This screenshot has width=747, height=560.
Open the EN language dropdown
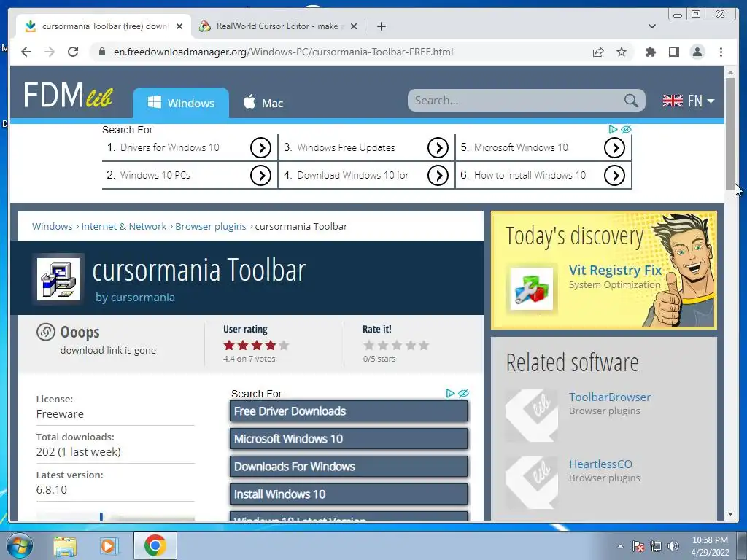tap(689, 101)
